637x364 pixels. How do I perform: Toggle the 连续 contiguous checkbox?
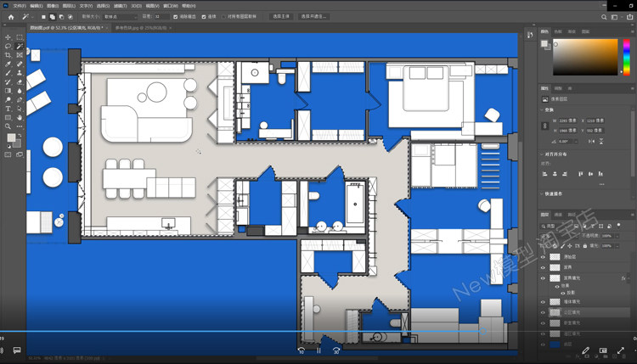tap(204, 16)
